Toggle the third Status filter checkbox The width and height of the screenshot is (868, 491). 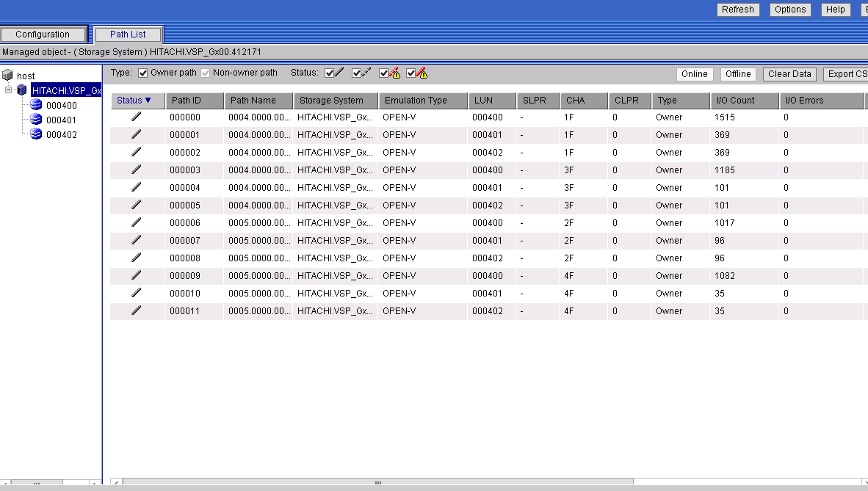pyautogui.click(x=383, y=73)
